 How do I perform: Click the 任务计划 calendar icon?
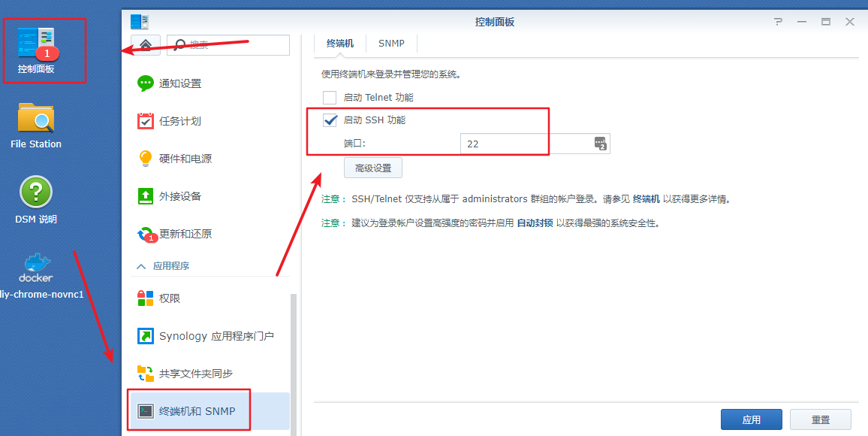(x=145, y=121)
